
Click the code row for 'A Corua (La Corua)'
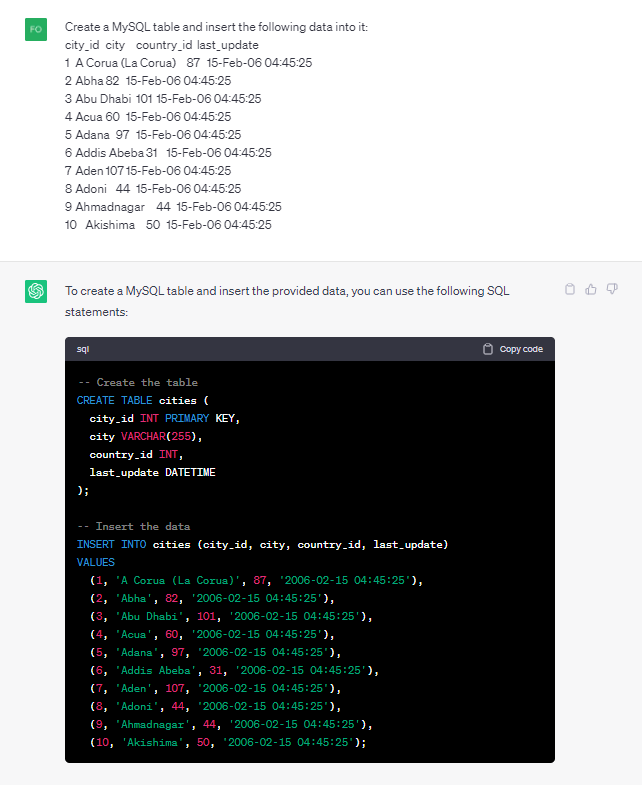256,581
